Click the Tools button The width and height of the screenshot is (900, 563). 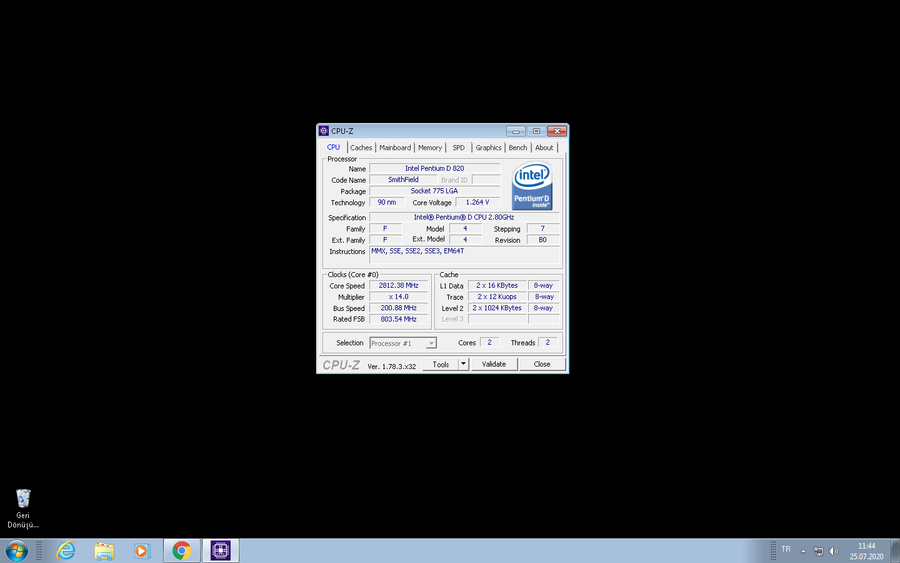tap(440, 364)
